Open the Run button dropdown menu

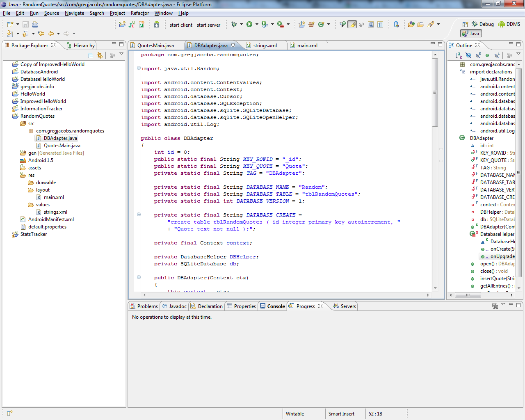(x=256, y=24)
